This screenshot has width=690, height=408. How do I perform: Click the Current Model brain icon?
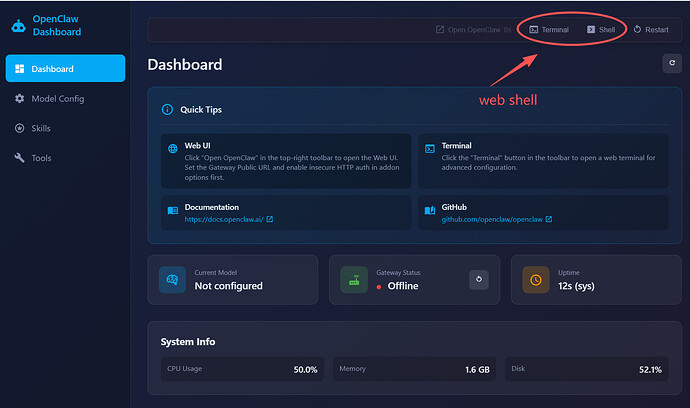pos(172,279)
